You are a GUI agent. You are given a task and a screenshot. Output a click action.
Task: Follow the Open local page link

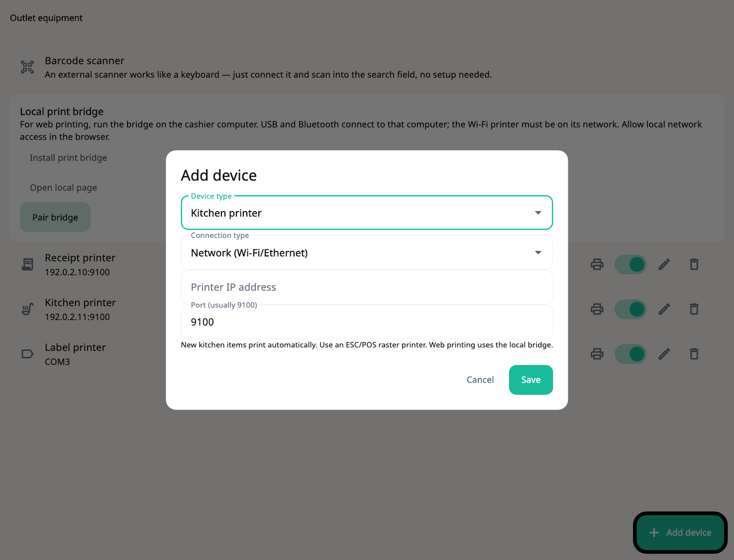coord(63,188)
